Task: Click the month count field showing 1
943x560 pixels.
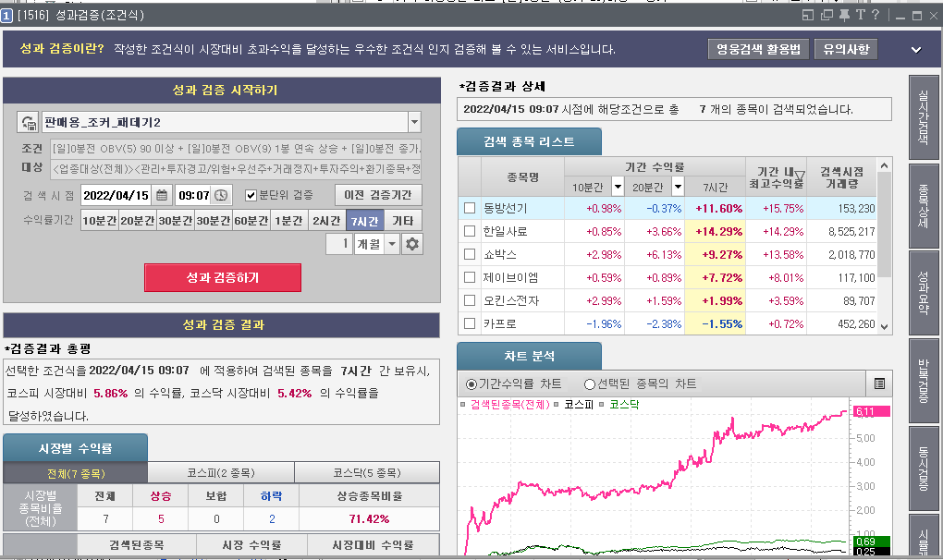Action: point(339,244)
